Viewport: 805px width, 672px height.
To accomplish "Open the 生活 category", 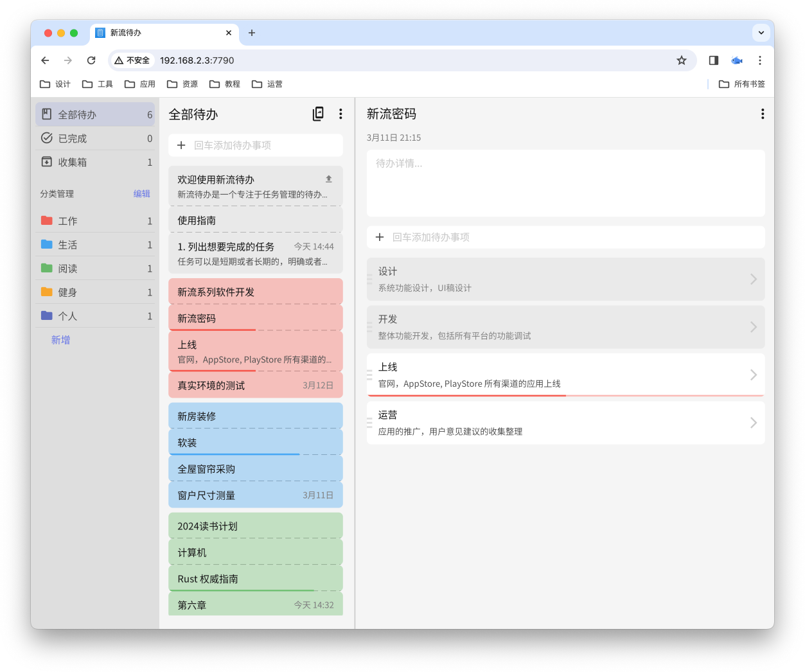I will click(x=95, y=244).
